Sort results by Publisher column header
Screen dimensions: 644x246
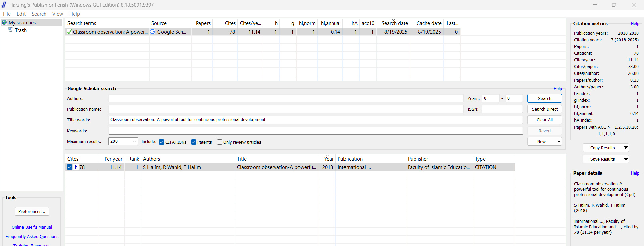(439, 159)
